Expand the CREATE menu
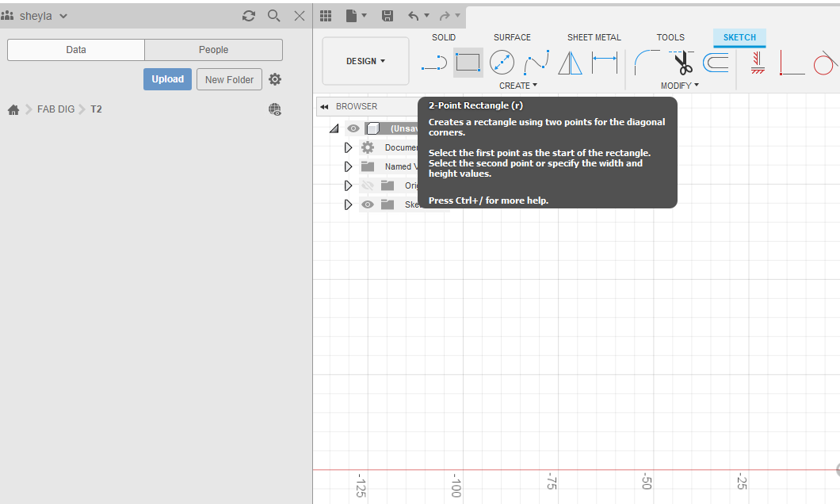The height and width of the screenshot is (504, 840). pyautogui.click(x=518, y=86)
